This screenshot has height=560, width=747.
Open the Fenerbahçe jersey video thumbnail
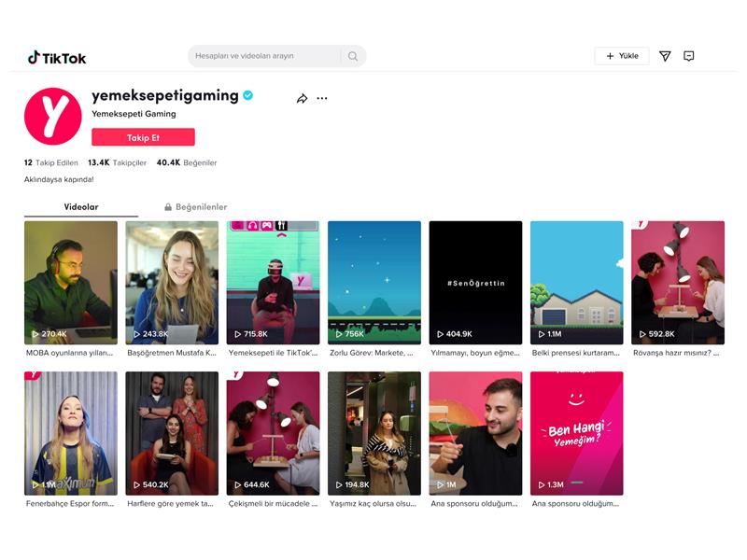pyautogui.click(x=71, y=433)
